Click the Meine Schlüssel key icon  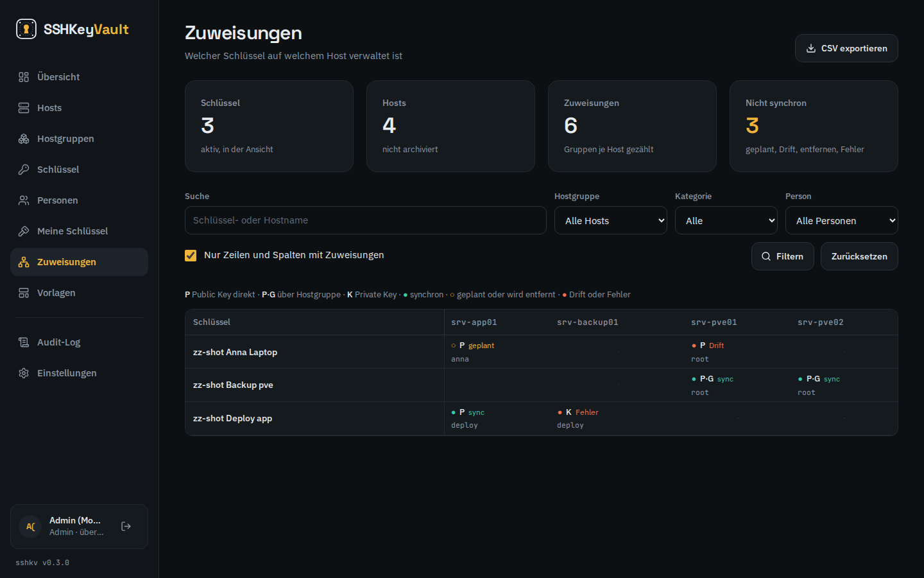click(x=24, y=231)
